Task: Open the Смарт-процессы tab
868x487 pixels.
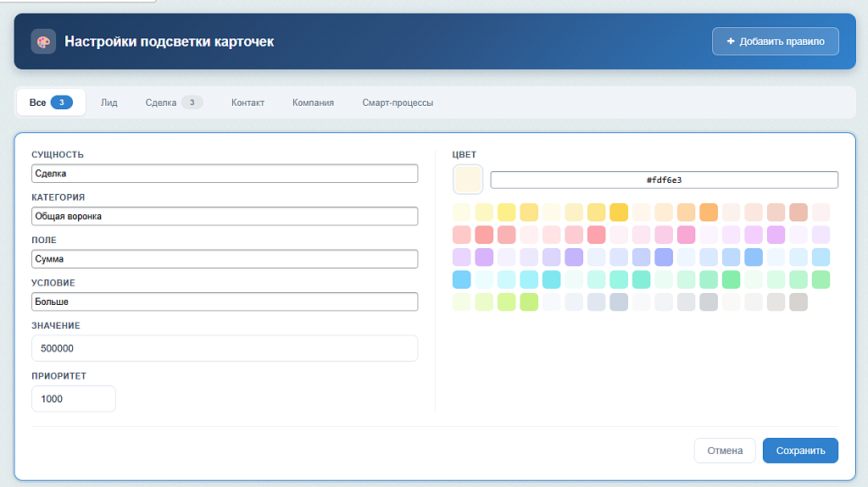Action: click(398, 102)
